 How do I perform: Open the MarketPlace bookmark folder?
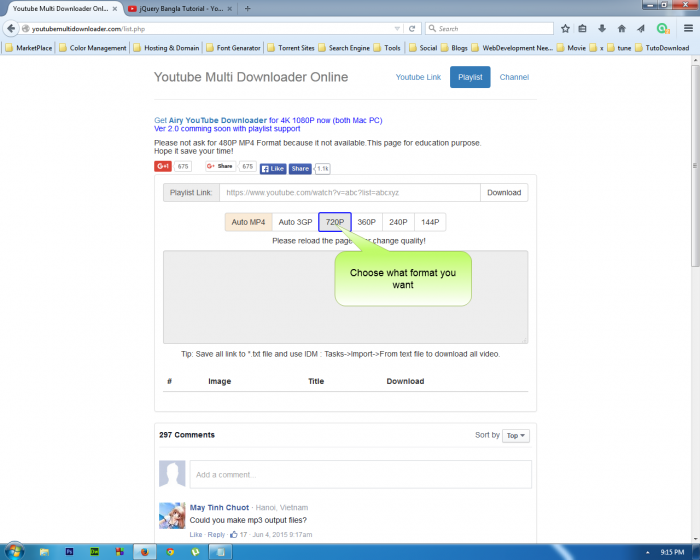coord(29,48)
